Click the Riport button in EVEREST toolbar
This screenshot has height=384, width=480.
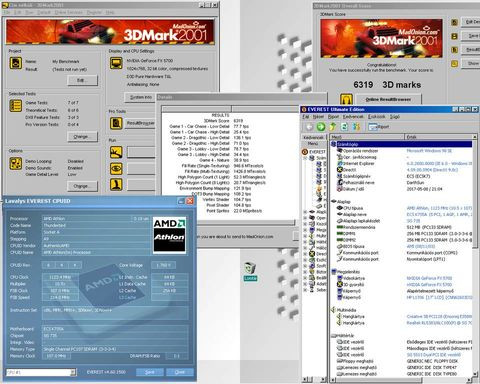pyautogui.click(x=379, y=127)
